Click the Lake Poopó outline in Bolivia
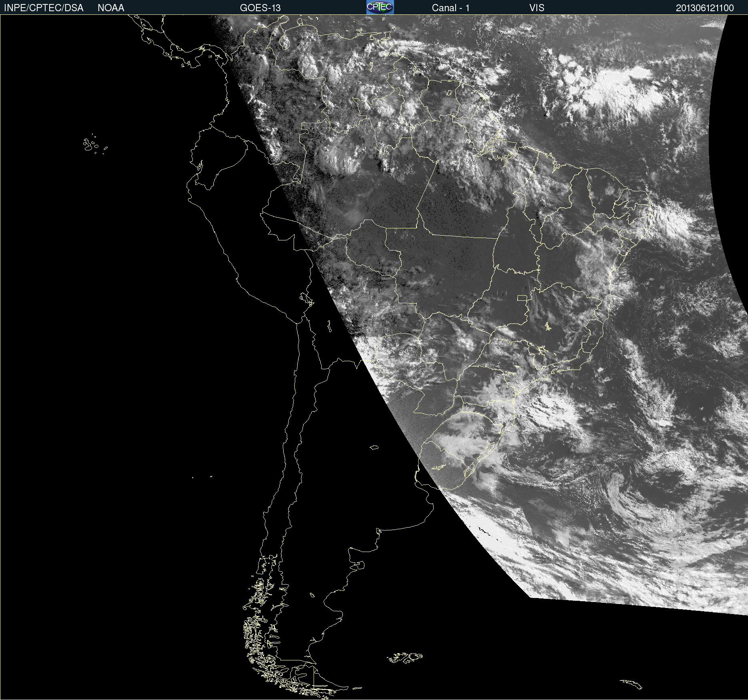The width and height of the screenshot is (748, 700). click(329, 326)
